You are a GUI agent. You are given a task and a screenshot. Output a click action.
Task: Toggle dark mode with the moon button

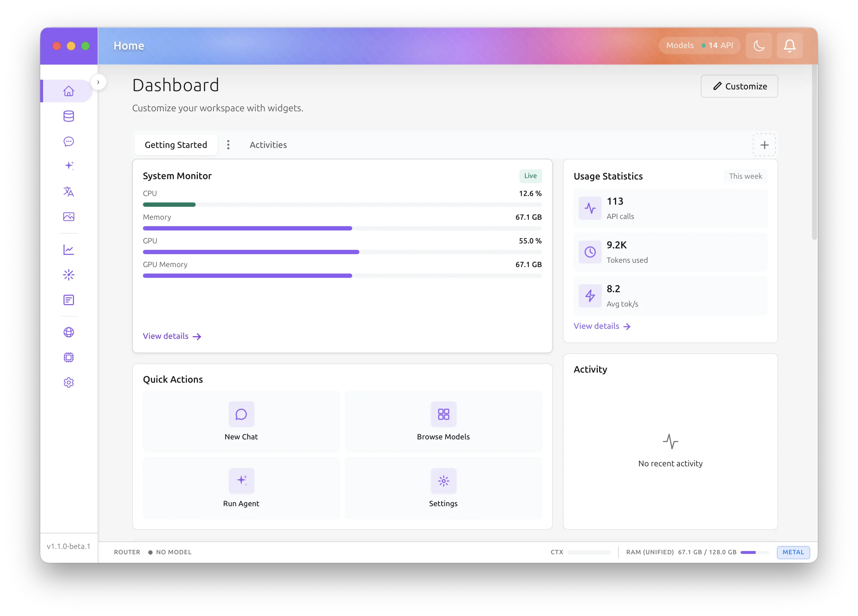(759, 45)
